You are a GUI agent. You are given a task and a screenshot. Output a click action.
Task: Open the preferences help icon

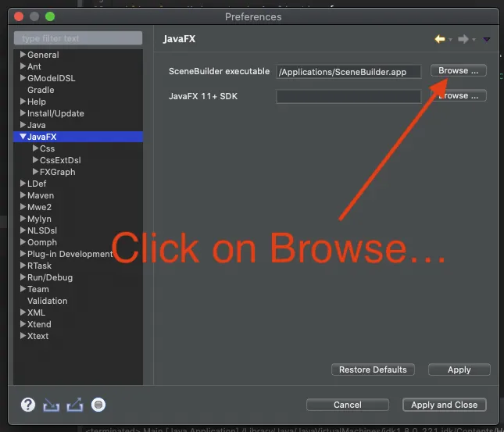click(x=28, y=405)
